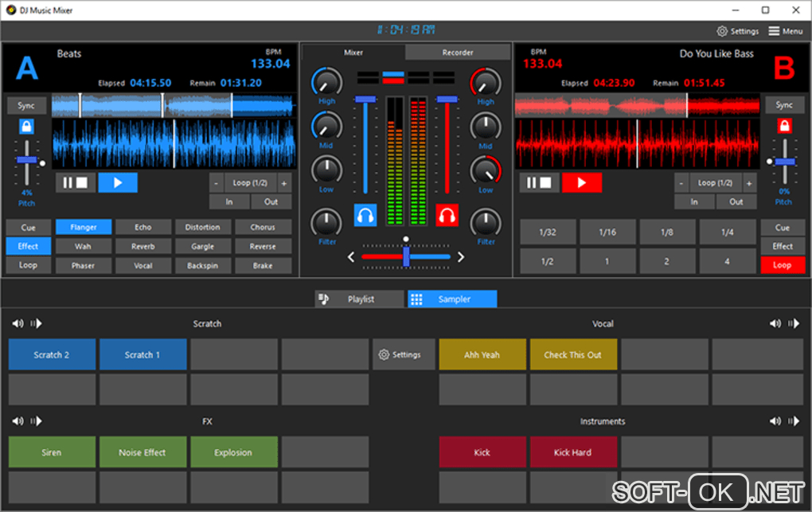Viewport: 812px width, 512px height.
Task: Enable the Flanger effect on Deck A
Action: click(83, 227)
